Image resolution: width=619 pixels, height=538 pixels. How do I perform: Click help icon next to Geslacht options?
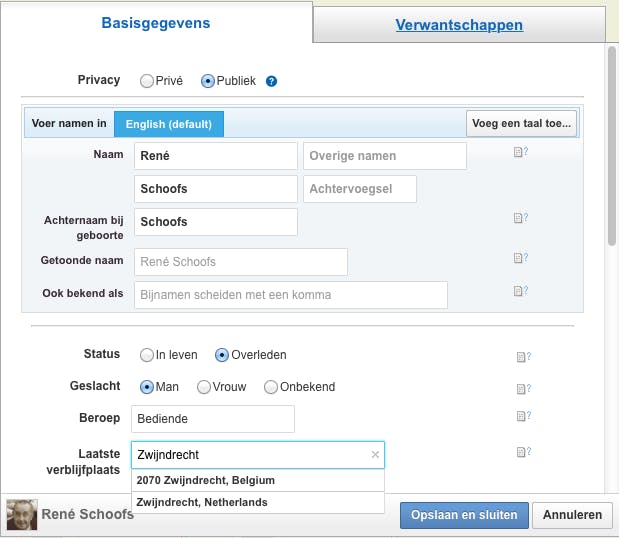(x=522, y=389)
